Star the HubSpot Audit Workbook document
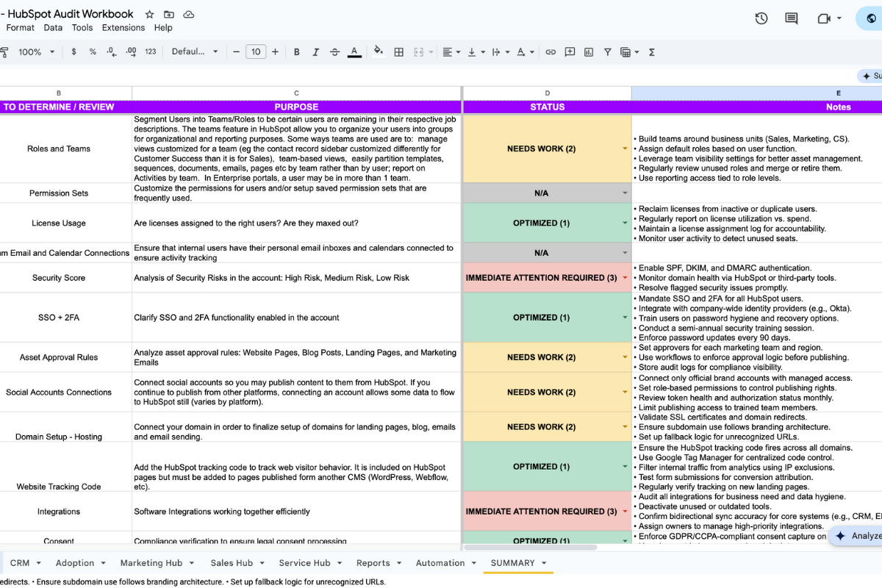882x588 pixels. coord(150,14)
